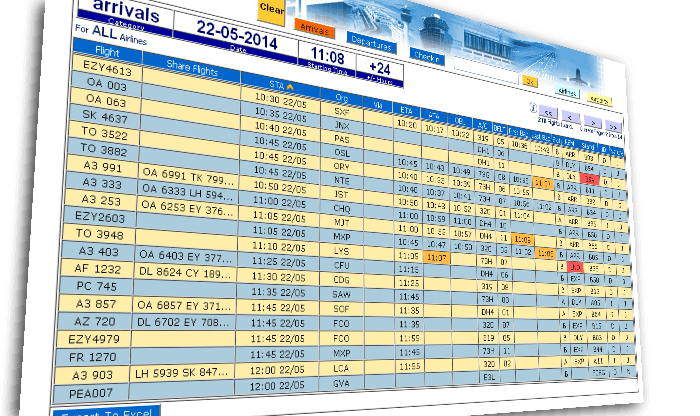
Task: Go to next page of flights
Action: [592, 121]
